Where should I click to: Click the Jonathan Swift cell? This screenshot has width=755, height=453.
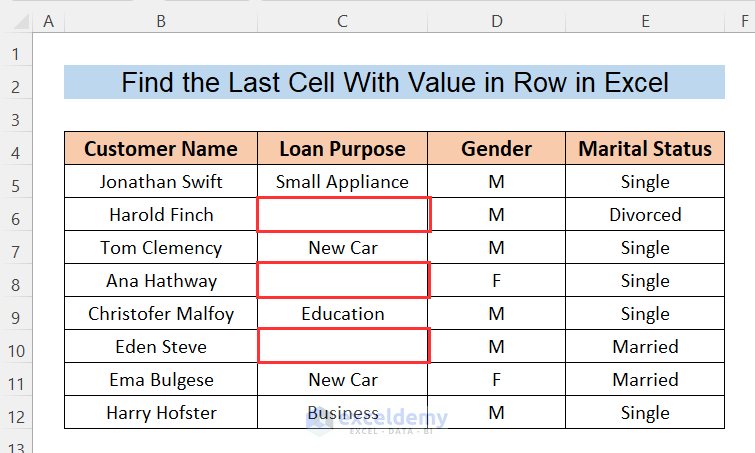[161, 182]
